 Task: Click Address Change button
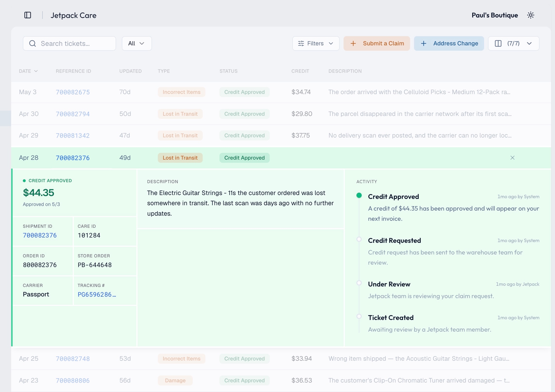pos(449,43)
